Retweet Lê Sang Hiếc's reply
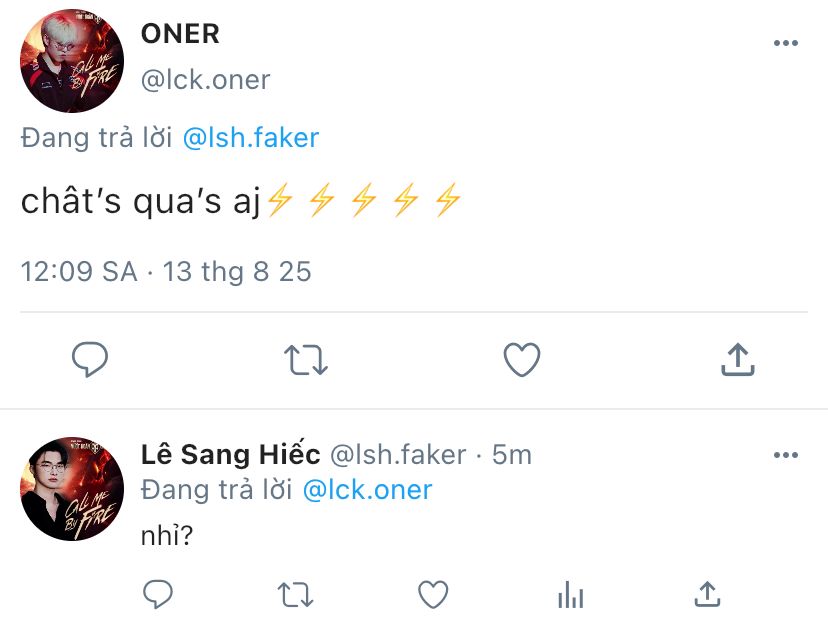The height and width of the screenshot is (621, 828). click(x=294, y=595)
